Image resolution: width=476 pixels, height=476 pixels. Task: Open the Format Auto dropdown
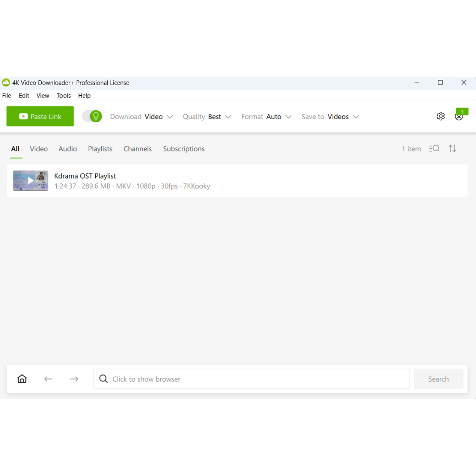[266, 117]
